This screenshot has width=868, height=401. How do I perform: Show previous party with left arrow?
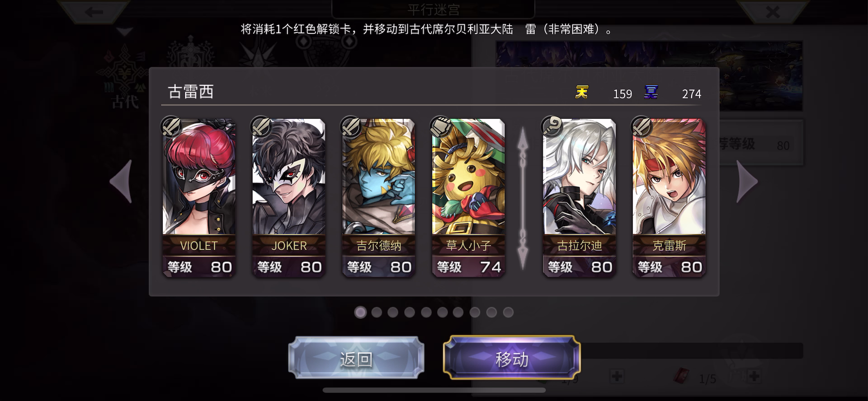pos(121,182)
